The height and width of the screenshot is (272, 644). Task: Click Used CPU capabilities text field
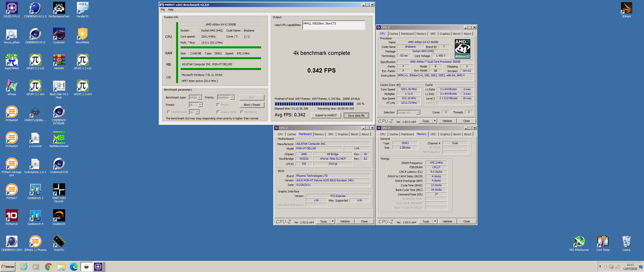pyautogui.click(x=334, y=25)
